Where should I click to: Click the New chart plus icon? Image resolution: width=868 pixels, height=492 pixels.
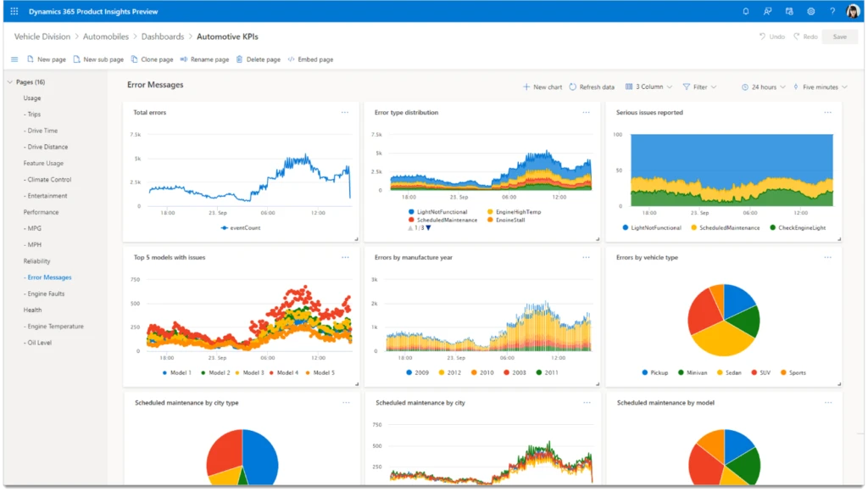tap(526, 86)
